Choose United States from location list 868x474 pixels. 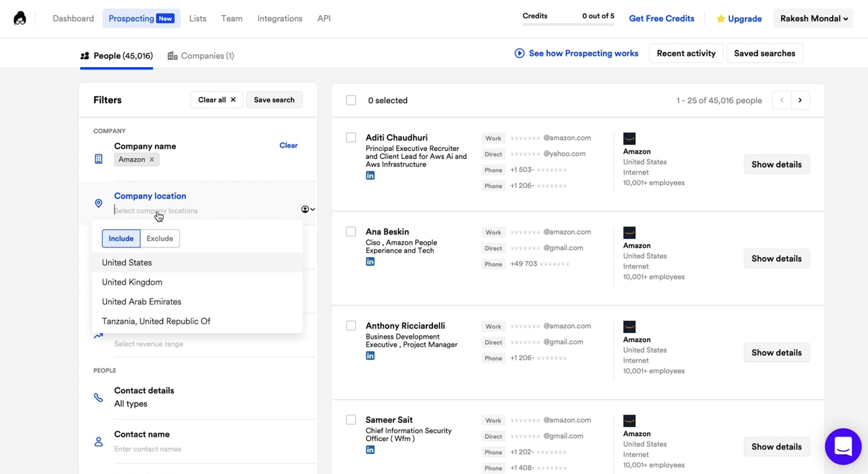[197, 262]
